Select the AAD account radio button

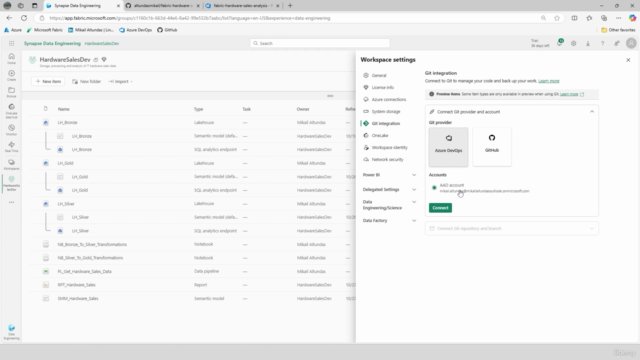pos(434,188)
